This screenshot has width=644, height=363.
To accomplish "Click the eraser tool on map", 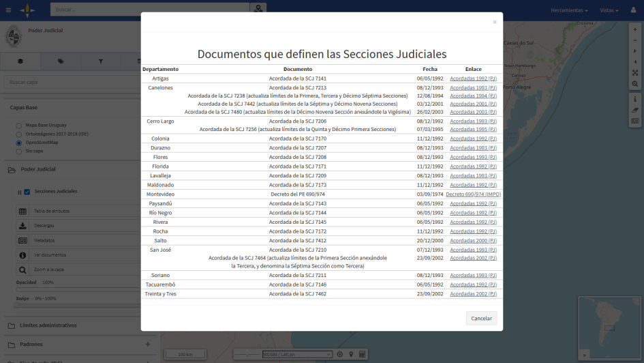I will click(635, 110).
